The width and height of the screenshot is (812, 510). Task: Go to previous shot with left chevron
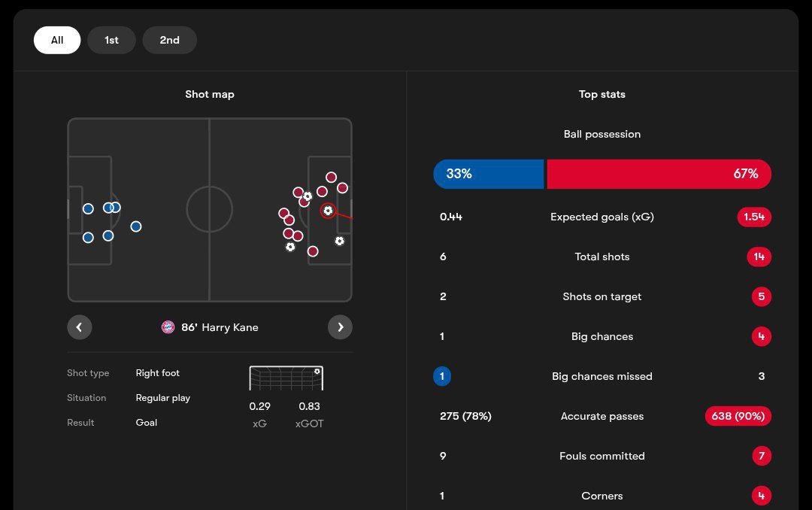[79, 327]
